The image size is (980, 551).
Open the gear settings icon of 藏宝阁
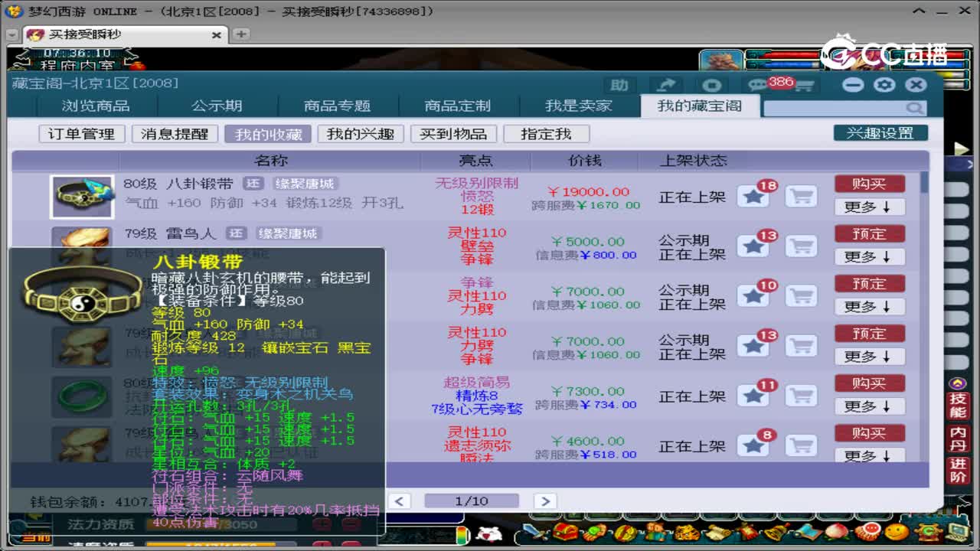884,85
